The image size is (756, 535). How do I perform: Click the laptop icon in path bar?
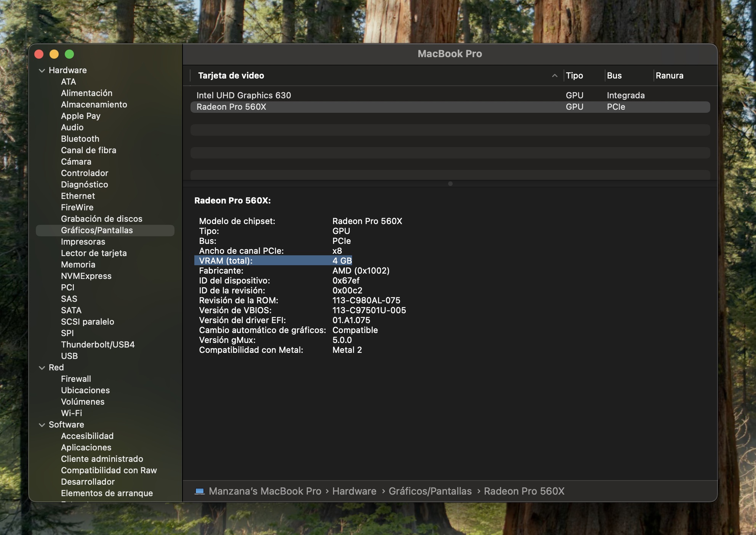(x=200, y=491)
